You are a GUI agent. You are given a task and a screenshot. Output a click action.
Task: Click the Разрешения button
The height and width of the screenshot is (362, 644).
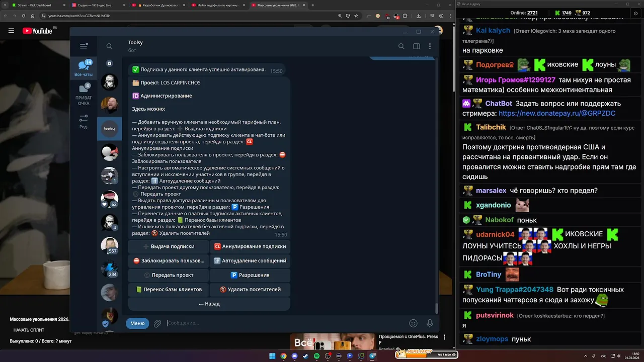[x=250, y=275]
